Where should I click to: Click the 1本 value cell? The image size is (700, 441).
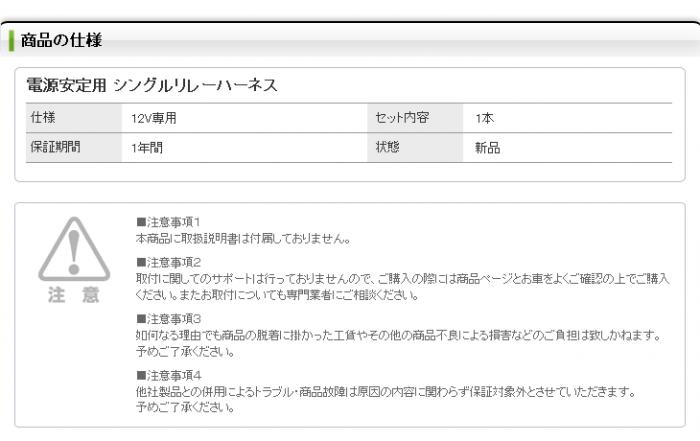point(567,118)
